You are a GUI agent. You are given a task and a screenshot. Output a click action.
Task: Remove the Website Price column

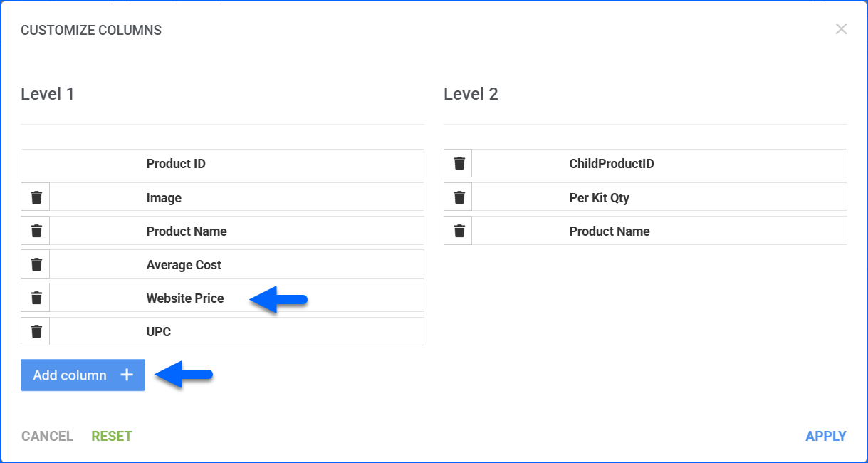[36, 298]
